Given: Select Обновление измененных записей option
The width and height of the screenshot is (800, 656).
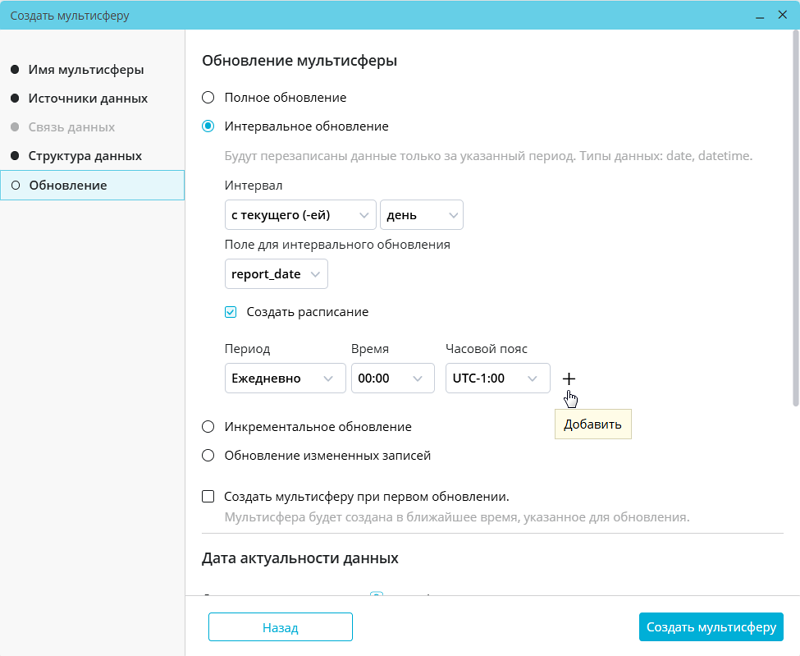Looking at the screenshot, I should tap(208, 456).
